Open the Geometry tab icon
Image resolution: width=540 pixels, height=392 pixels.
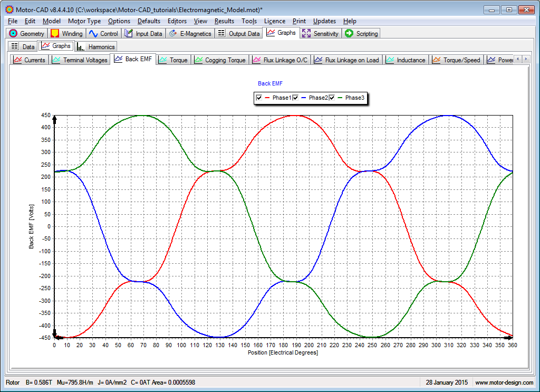coord(14,33)
